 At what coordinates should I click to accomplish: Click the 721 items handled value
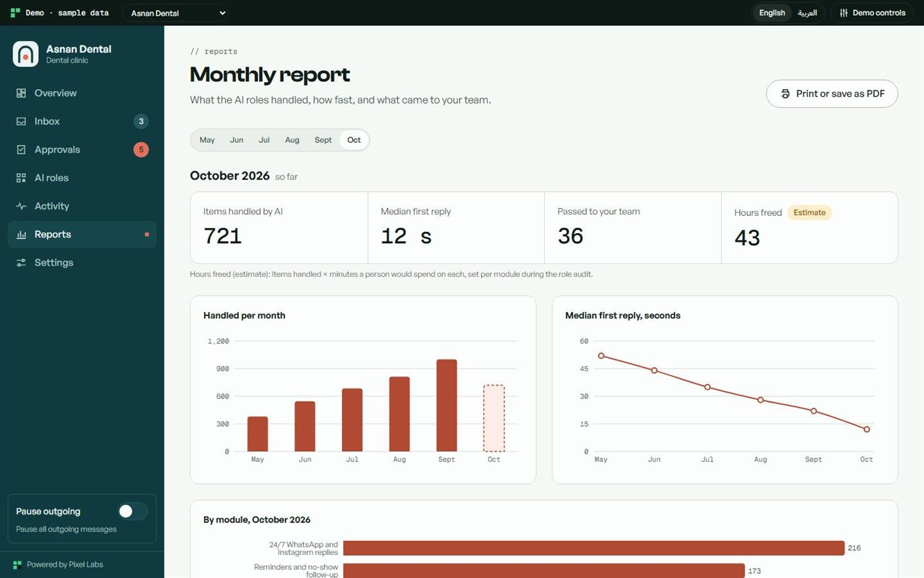[222, 236]
